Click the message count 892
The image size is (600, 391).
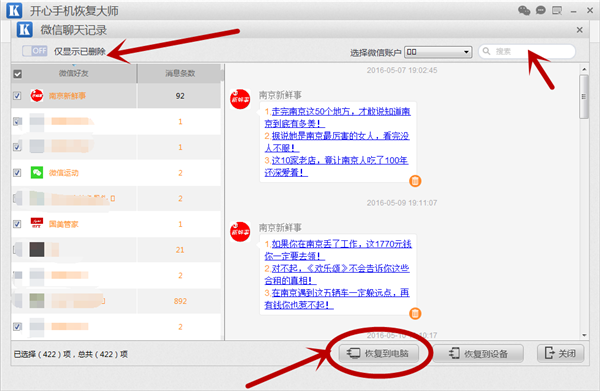(180, 301)
